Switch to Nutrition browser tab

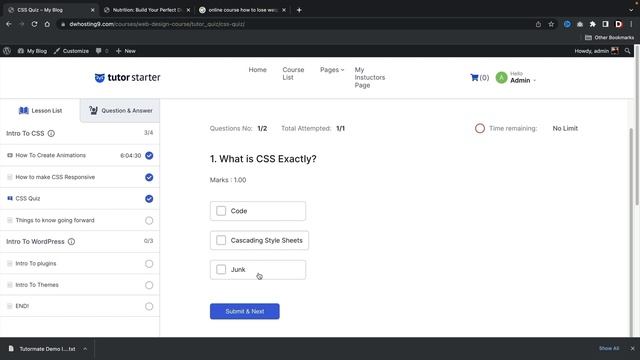(x=147, y=10)
